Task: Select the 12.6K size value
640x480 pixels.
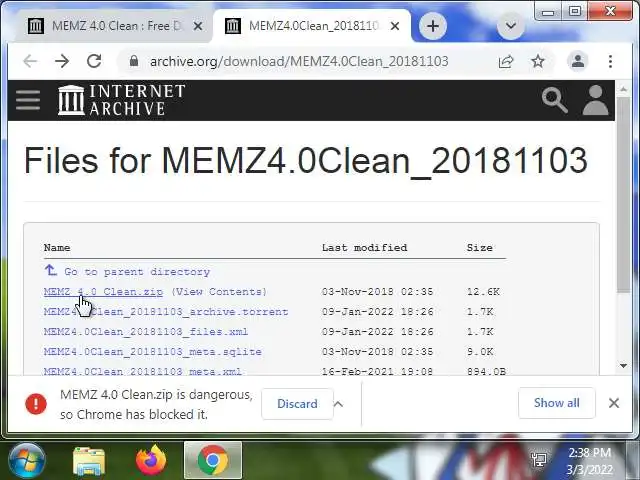Action: click(483, 292)
